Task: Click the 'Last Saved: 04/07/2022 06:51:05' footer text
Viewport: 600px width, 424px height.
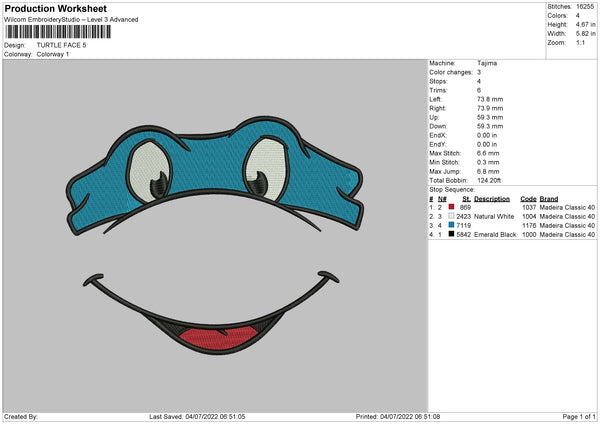Action: click(197, 416)
